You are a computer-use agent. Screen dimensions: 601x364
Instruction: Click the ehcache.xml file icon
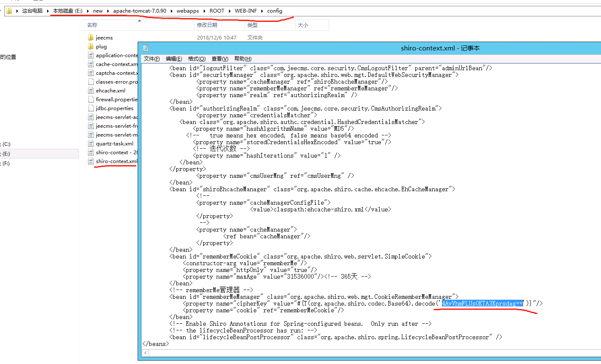[x=90, y=90]
